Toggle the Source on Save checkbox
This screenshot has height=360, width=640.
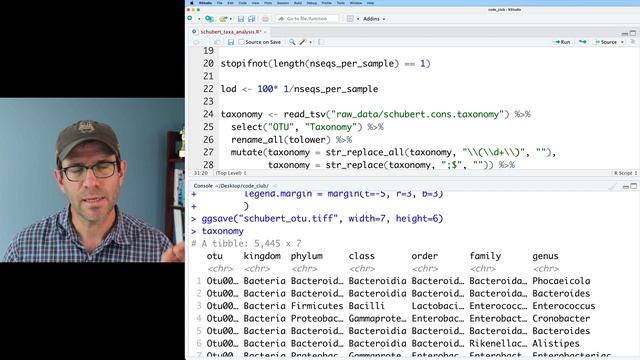tap(241, 42)
